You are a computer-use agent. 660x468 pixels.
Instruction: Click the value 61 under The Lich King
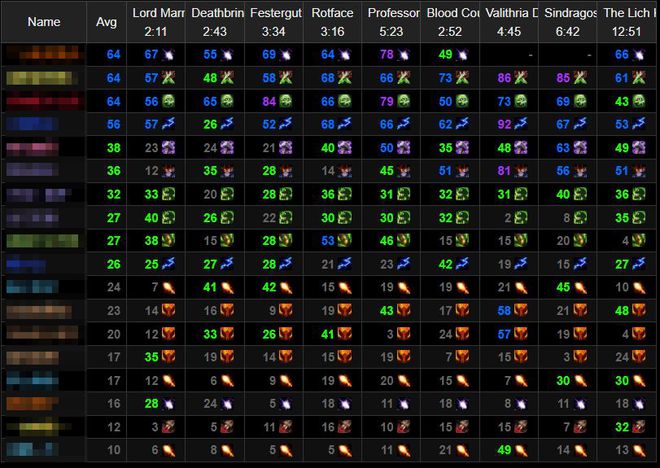tap(622, 78)
